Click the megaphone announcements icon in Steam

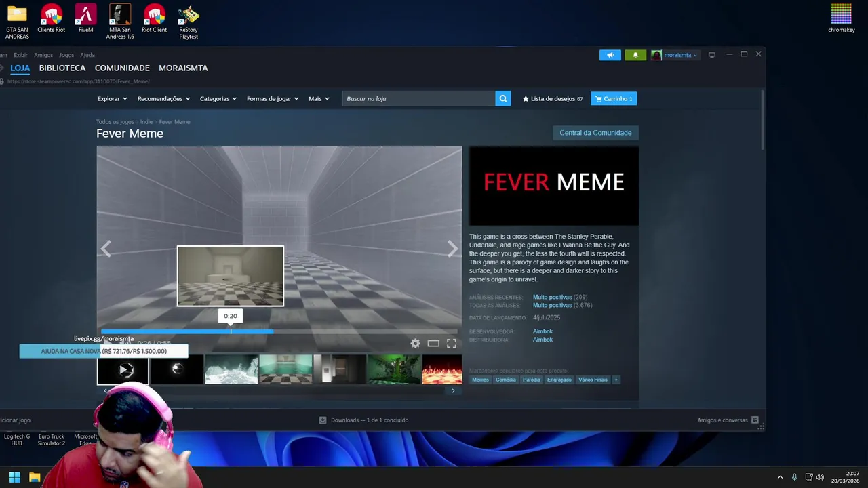pos(610,55)
